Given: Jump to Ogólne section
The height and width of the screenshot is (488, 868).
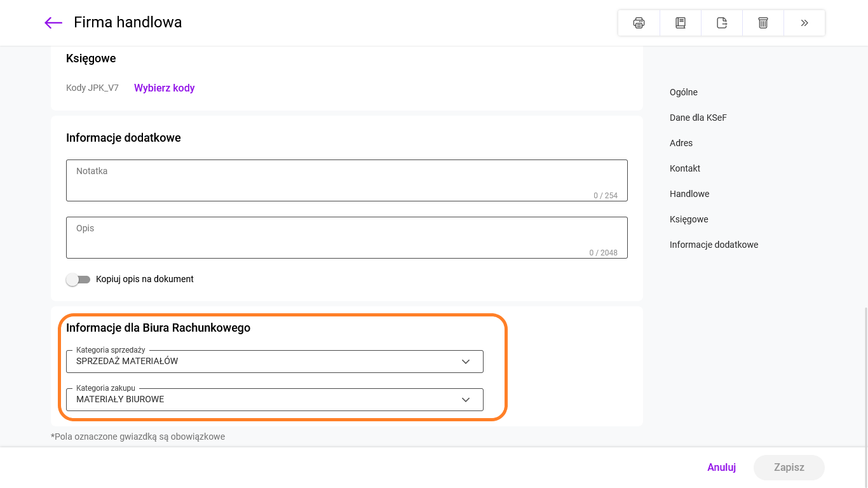Looking at the screenshot, I should pos(684,92).
